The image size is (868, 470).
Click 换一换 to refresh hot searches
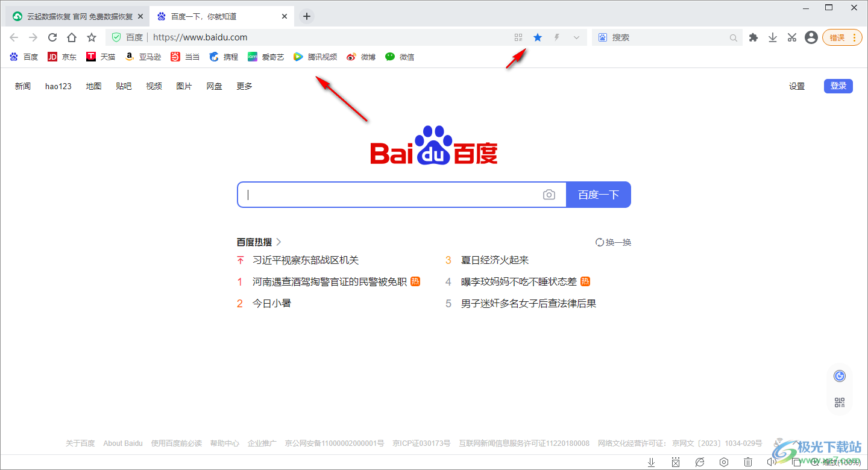pyautogui.click(x=614, y=242)
